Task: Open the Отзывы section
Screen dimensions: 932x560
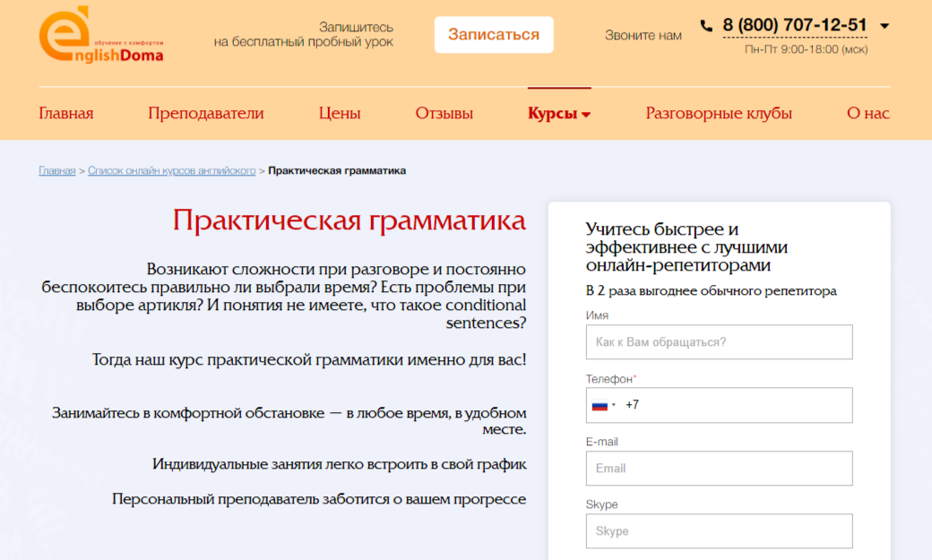Action: click(x=444, y=113)
